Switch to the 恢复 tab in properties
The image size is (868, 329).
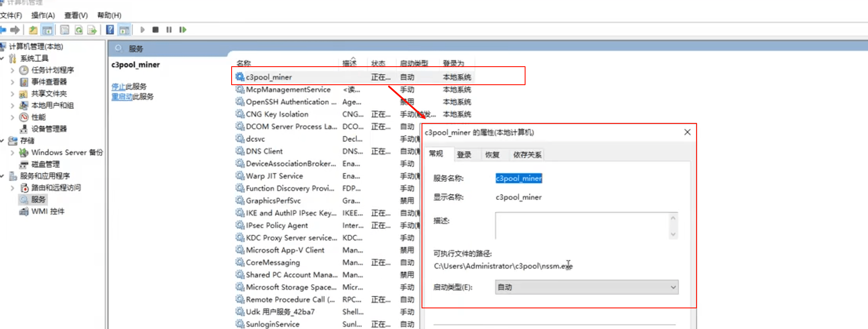492,155
